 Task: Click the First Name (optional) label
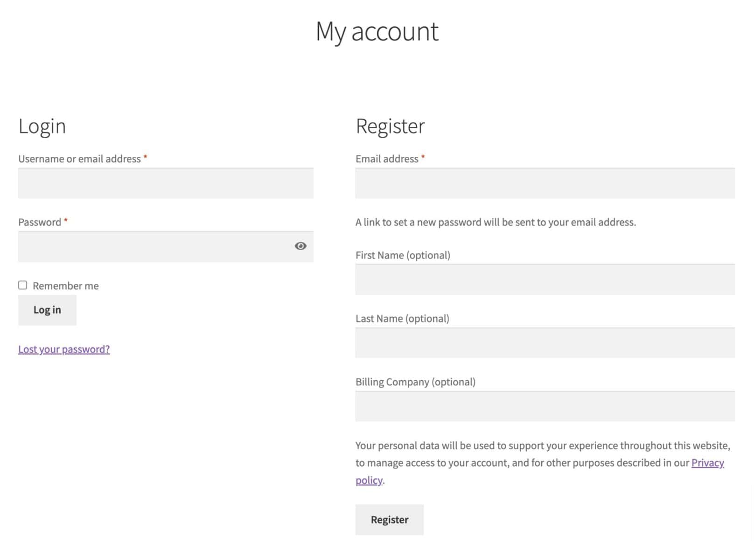tap(403, 255)
